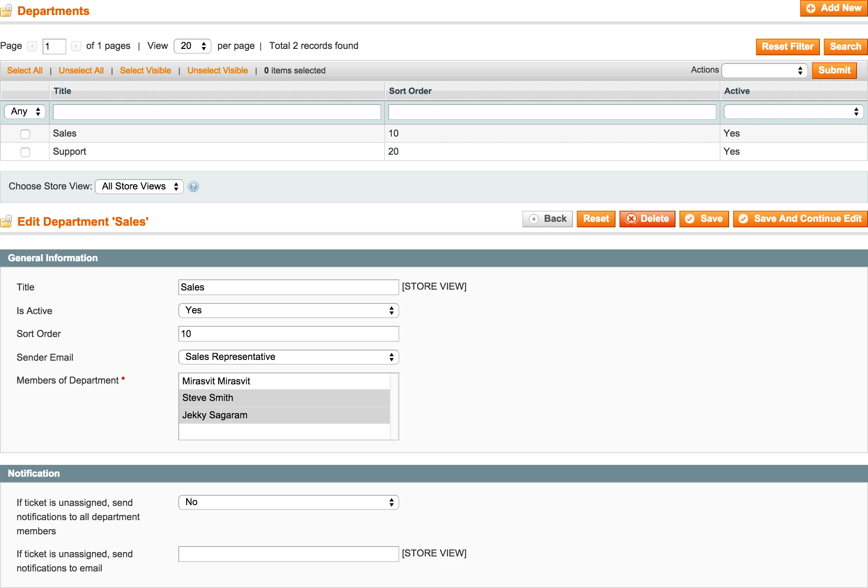Go Back to the departments list
The width and height of the screenshot is (868, 588).
pyautogui.click(x=548, y=219)
